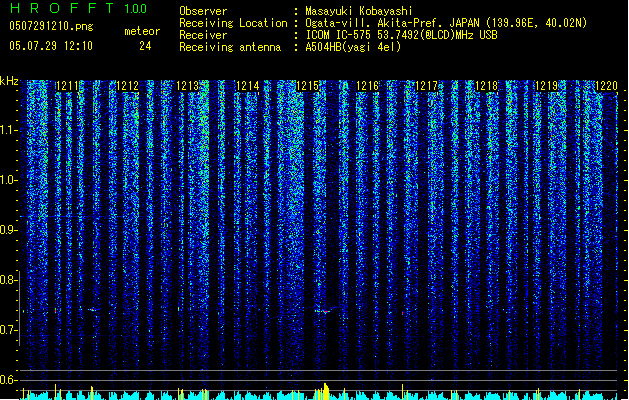The height and width of the screenshot is (400, 629).
Task: Click the 0.8 kHz axis tick
Action: pos(9,280)
